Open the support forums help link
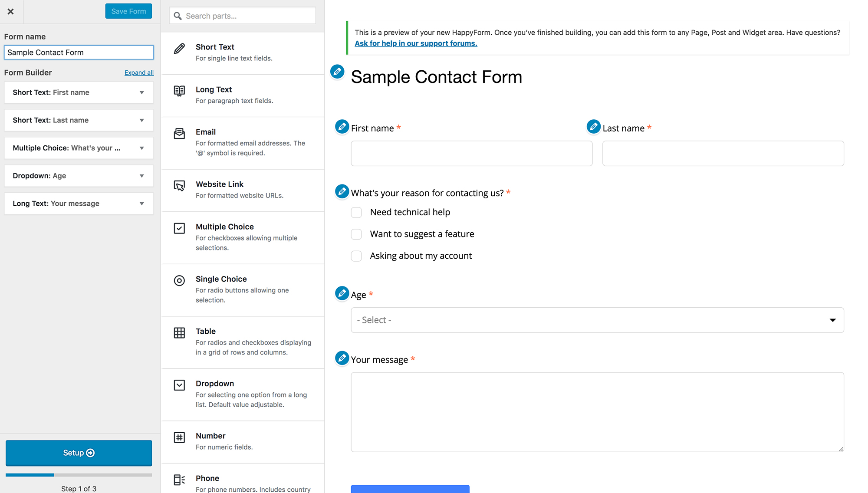 416,43
